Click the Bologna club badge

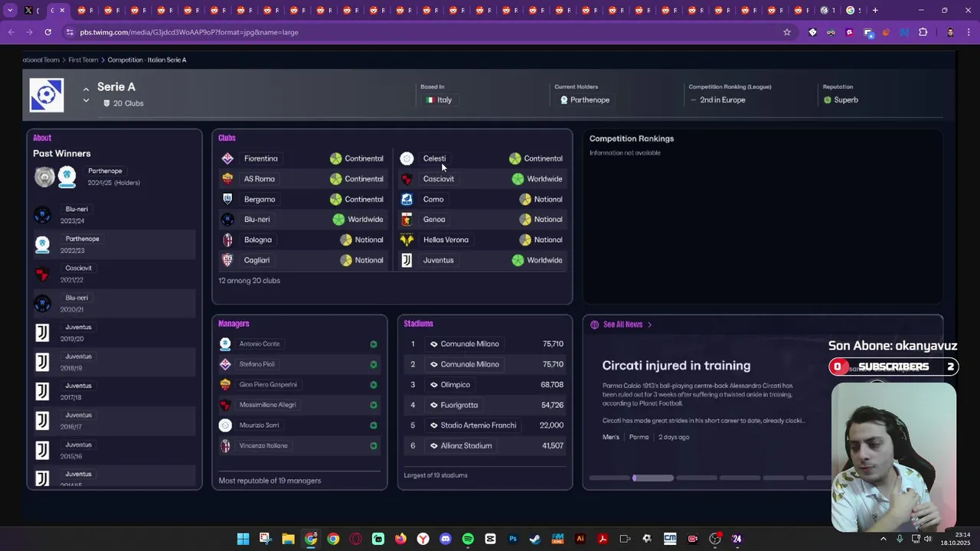[x=227, y=240]
